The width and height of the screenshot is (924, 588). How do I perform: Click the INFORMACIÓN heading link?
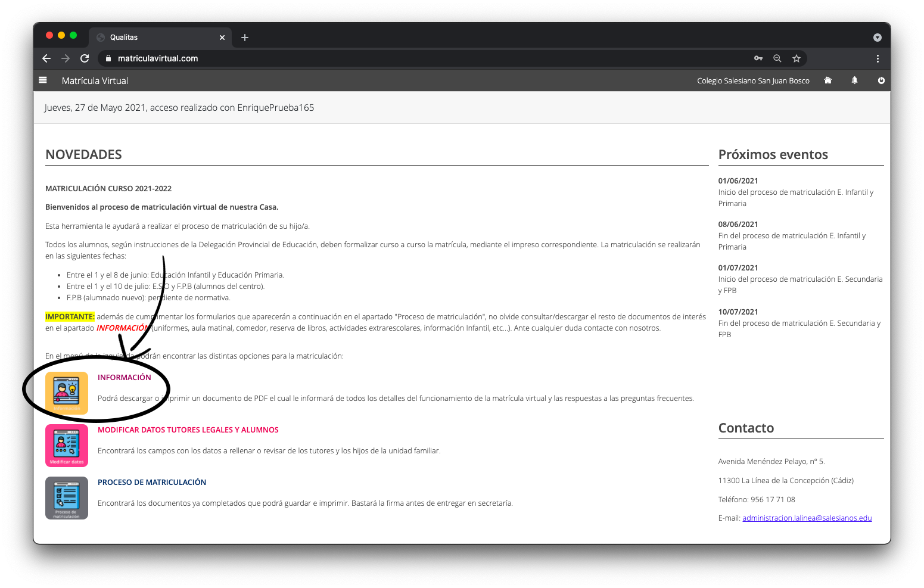point(125,377)
